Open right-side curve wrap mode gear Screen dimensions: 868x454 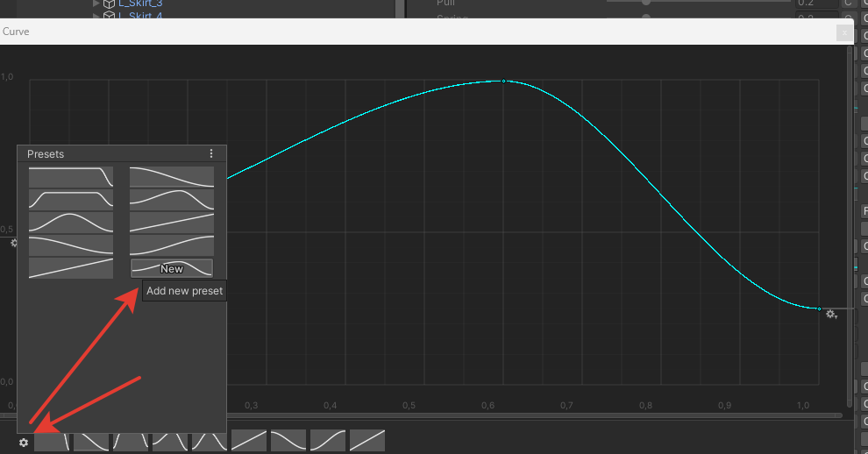830,314
